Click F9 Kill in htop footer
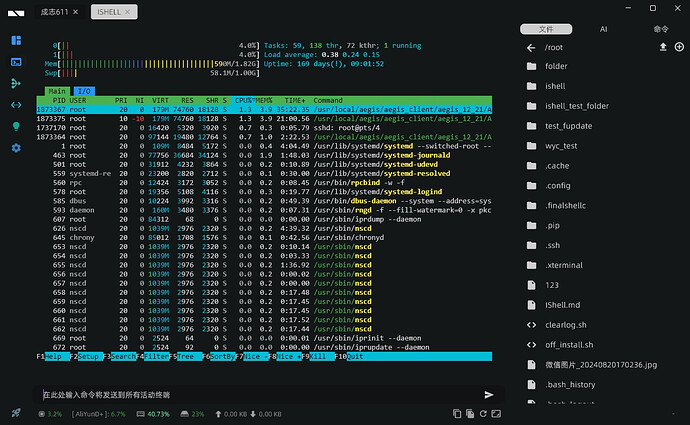Viewport: 690px width, 425px height. tap(318, 356)
